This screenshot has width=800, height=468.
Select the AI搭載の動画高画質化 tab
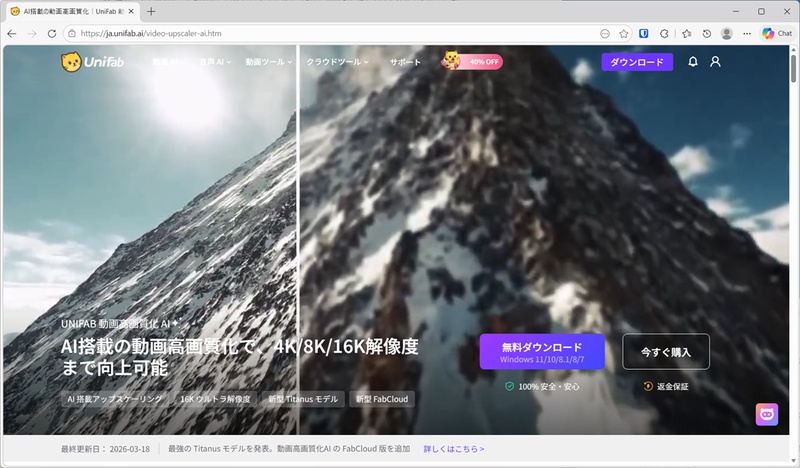(73, 11)
